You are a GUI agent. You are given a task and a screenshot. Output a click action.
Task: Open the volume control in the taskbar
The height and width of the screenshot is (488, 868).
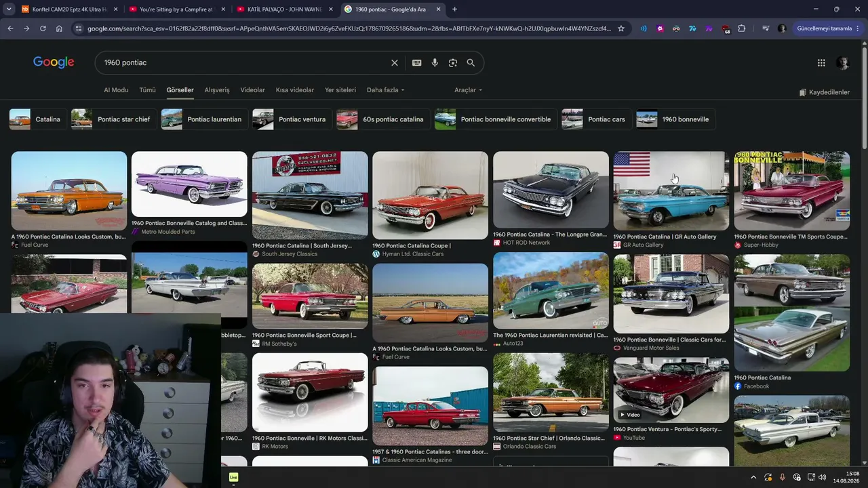(x=823, y=477)
